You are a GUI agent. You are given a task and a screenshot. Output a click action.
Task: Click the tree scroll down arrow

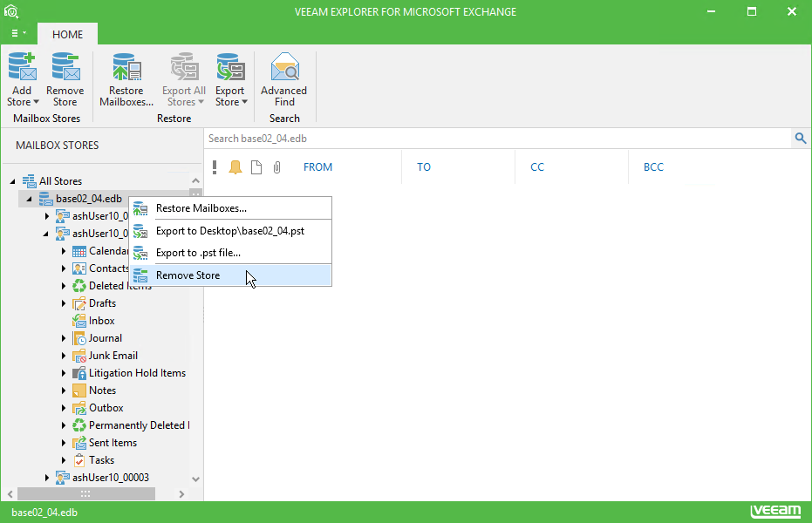pos(195,479)
